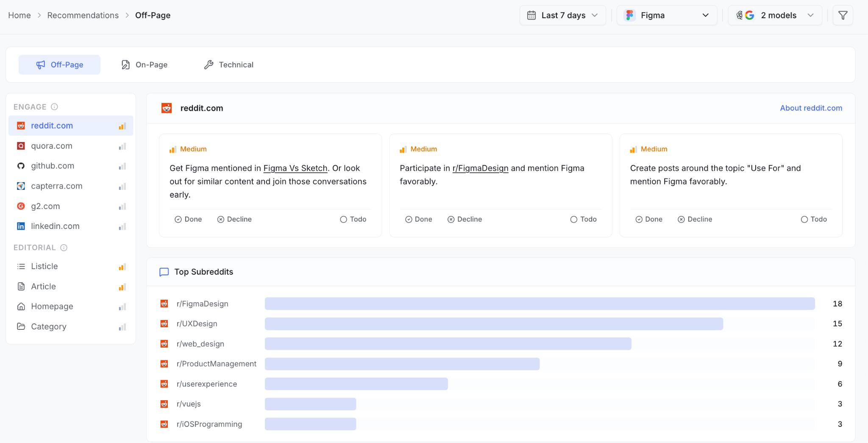Click the info icon beside EDITORIAL

click(64, 248)
